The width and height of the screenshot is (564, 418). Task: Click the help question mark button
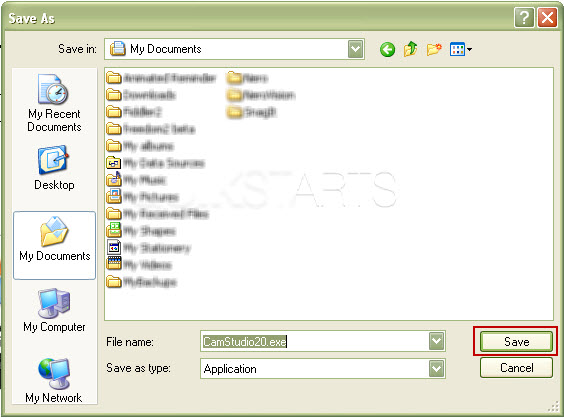[524, 17]
